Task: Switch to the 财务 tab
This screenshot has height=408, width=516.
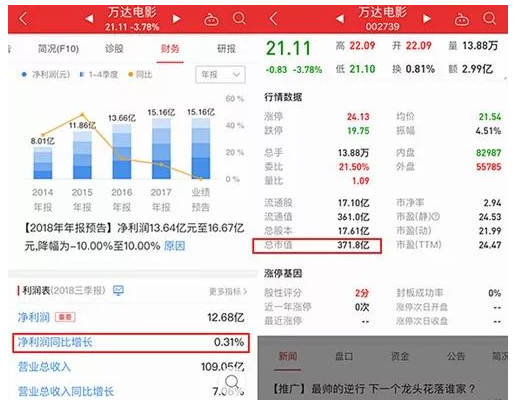Action: (170, 49)
